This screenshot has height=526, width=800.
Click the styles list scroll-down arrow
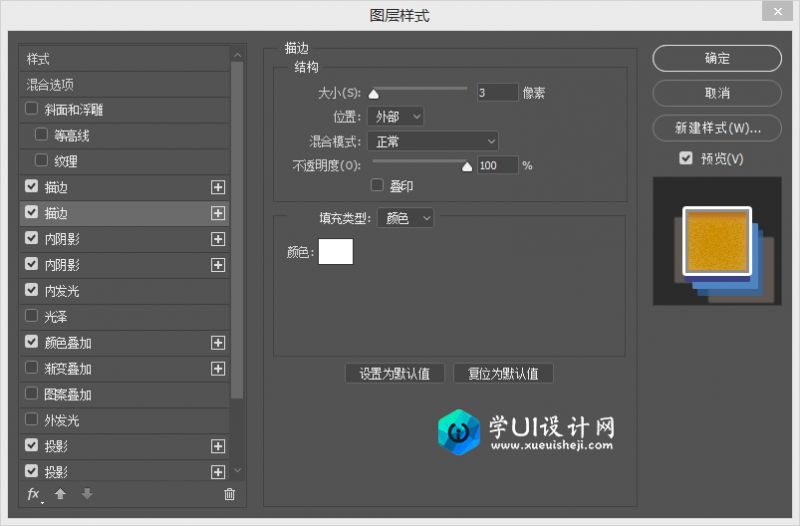[x=237, y=470]
